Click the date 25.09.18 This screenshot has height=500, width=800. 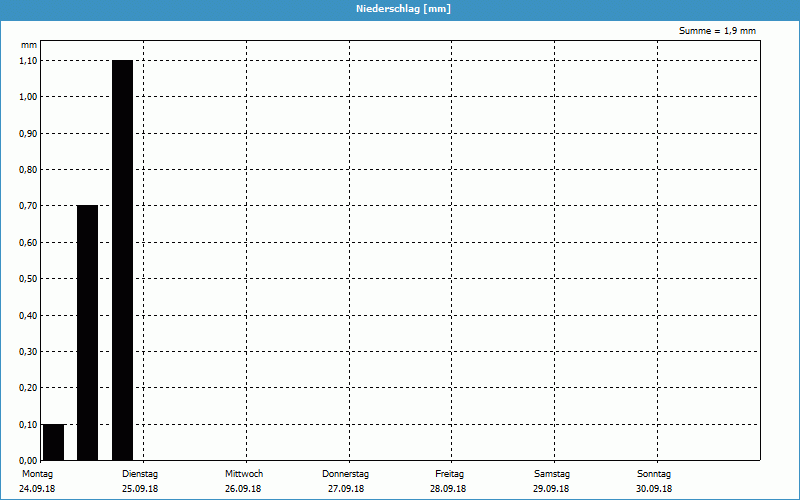point(140,489)
